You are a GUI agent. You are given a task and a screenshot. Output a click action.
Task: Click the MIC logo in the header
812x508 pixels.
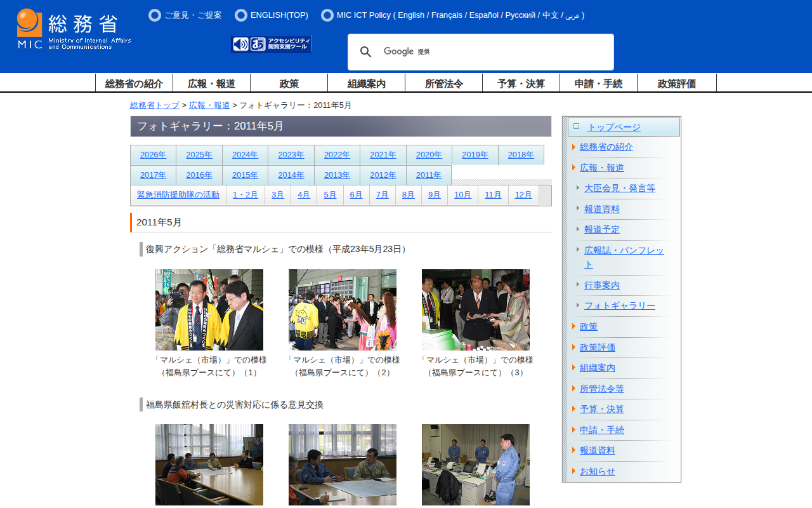pos(74,29)
